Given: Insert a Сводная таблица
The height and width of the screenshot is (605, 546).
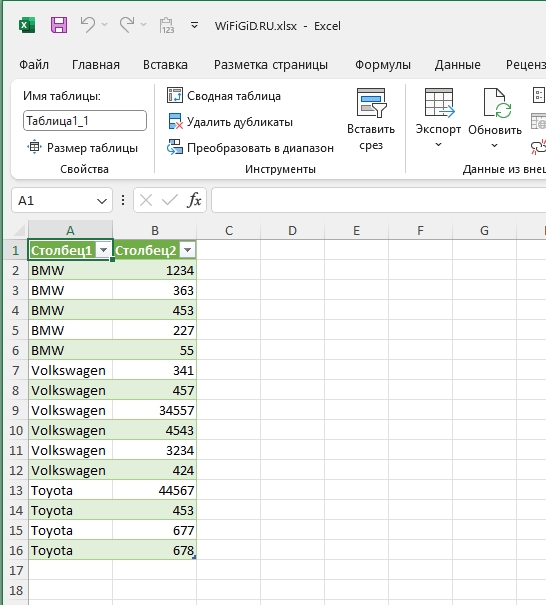Looking at the screenshot, I should [224, 96].
